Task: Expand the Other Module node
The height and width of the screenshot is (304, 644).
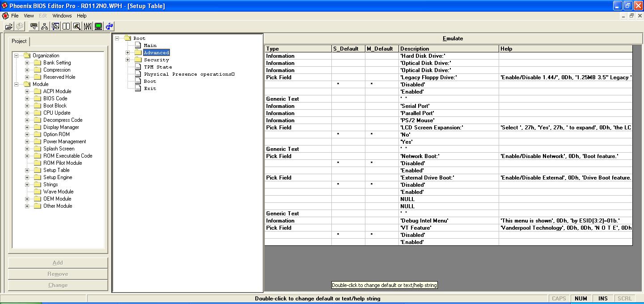Action: coord(27,206)
